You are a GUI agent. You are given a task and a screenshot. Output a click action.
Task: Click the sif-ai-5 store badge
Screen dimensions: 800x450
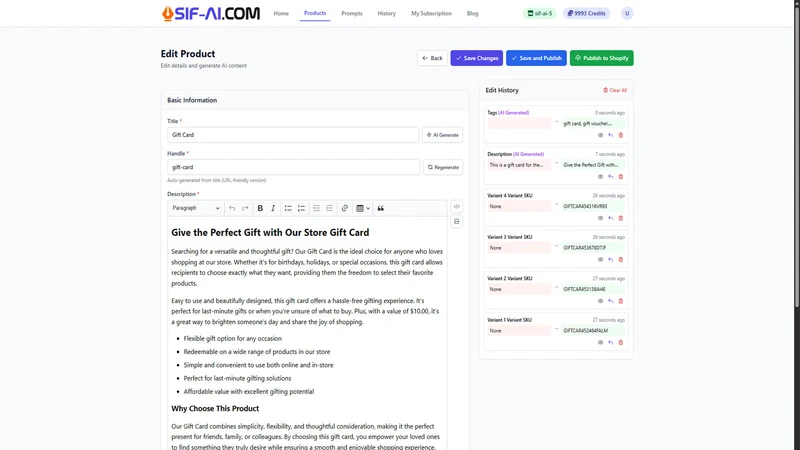[539, 13]
